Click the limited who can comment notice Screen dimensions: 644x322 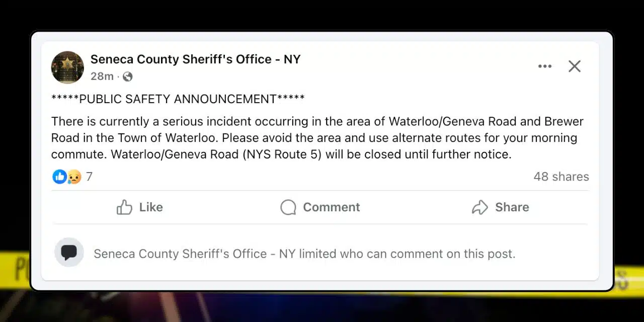(x=304, y=254)
